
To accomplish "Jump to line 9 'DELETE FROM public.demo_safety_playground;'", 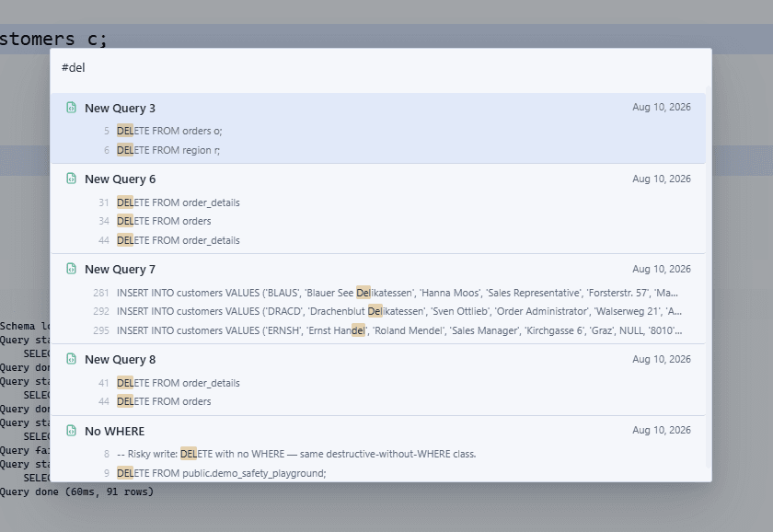I will click(x=222, y=473).
